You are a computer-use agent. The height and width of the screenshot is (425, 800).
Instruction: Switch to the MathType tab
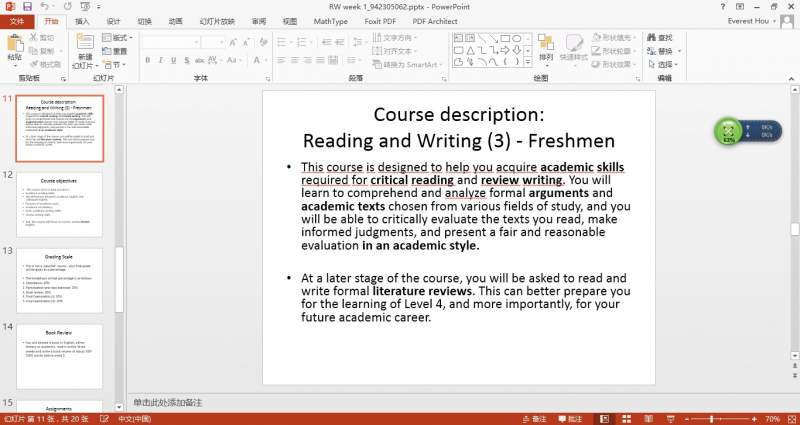pos(331,21)
